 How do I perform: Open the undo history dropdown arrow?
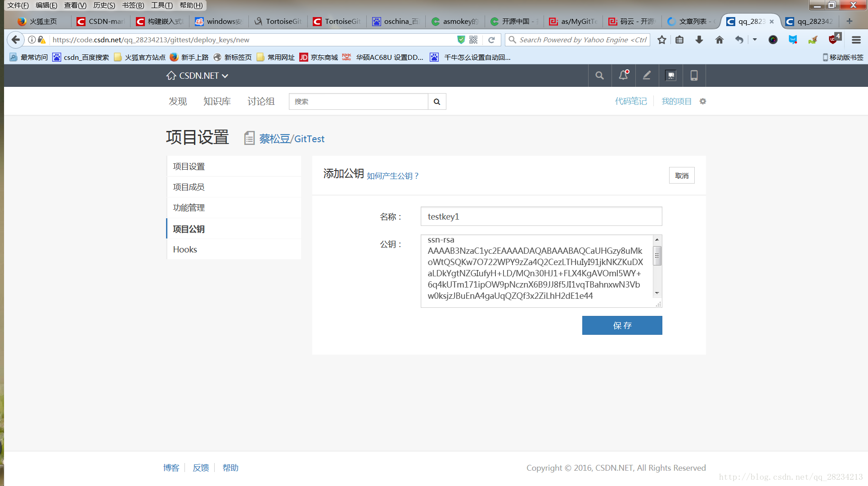point(755,40)
